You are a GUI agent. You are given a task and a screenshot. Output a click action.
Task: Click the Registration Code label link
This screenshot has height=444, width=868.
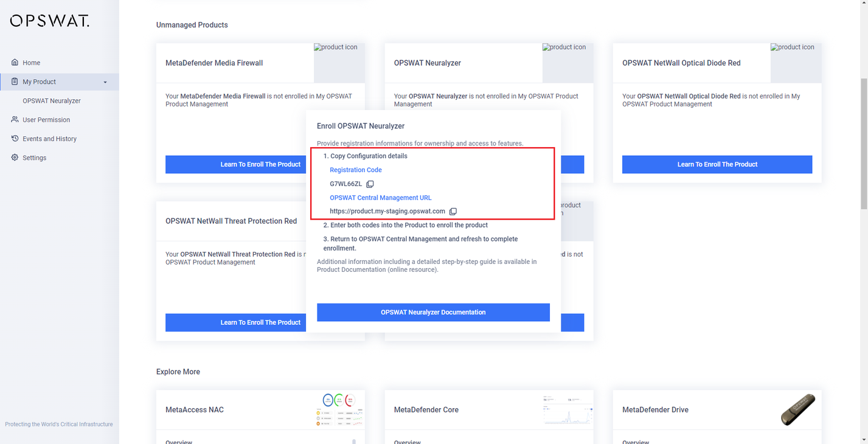(x=356, y=170)
